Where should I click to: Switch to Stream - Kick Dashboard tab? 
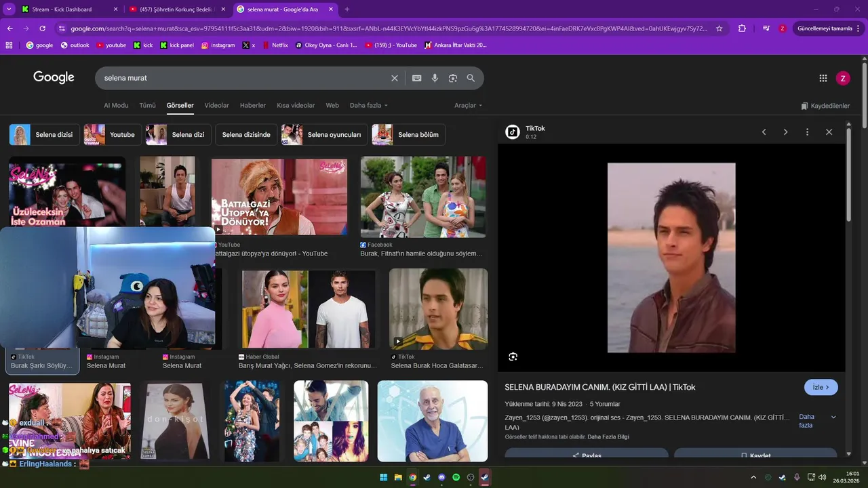coord(69,9)
